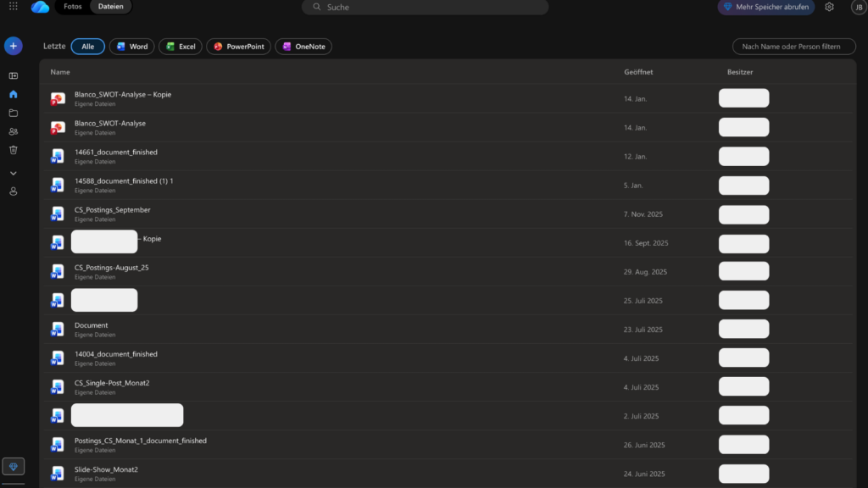Click the OneDrive cloud logo

(x=40, y=7)
